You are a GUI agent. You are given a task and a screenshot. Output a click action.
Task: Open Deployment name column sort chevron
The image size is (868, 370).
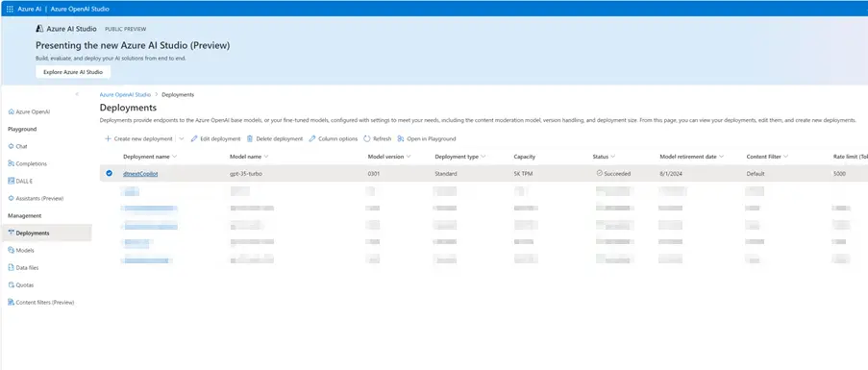tap(174, 157)
